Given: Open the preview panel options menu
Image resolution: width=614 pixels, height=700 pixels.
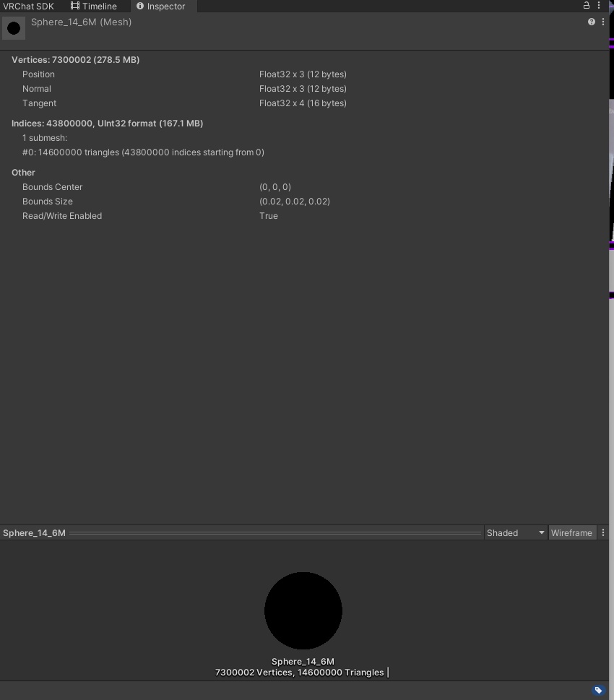Looking at the screenshot, I should click(x=603, y=532).
